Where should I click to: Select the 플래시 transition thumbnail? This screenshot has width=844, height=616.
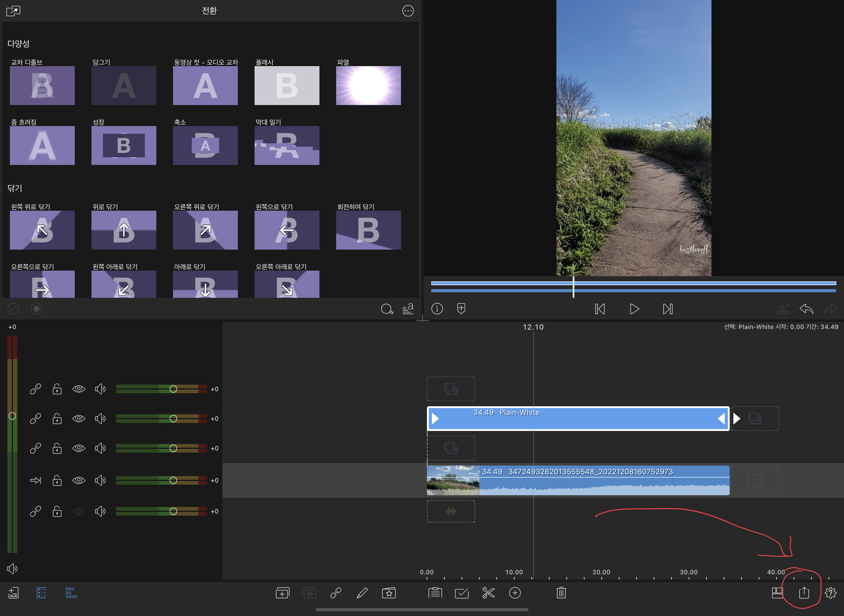click(x=287, y=85)
